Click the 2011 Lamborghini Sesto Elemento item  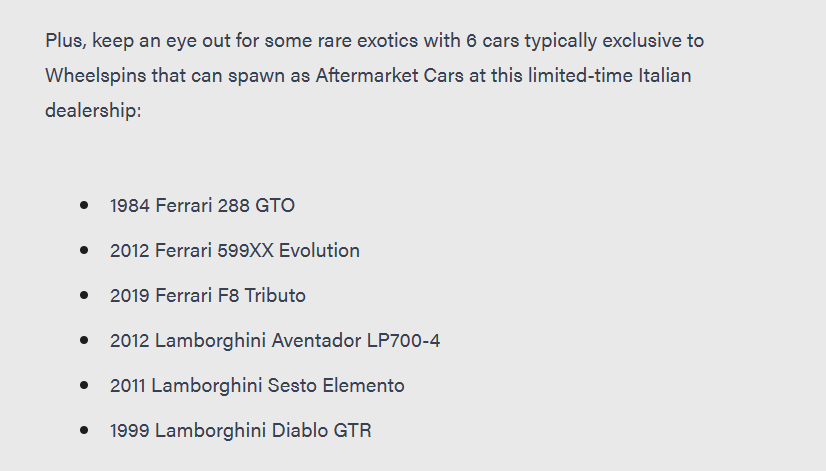coord(257,386)
